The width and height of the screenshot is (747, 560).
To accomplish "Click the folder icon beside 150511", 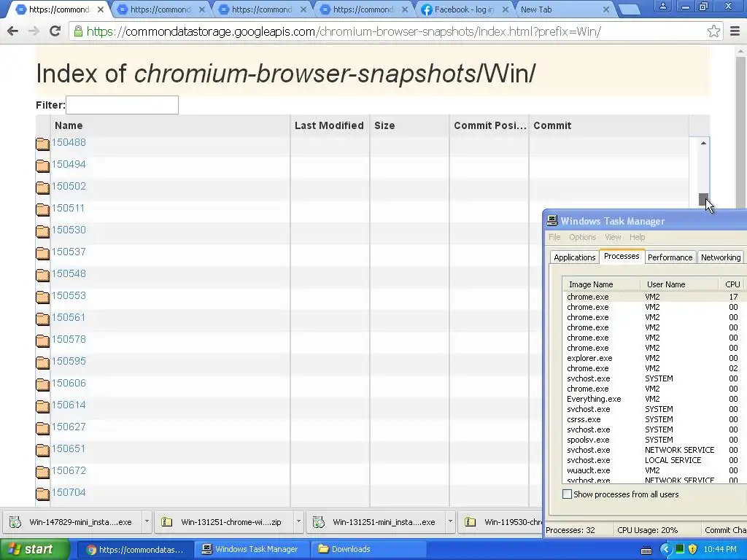I will 42,209.
